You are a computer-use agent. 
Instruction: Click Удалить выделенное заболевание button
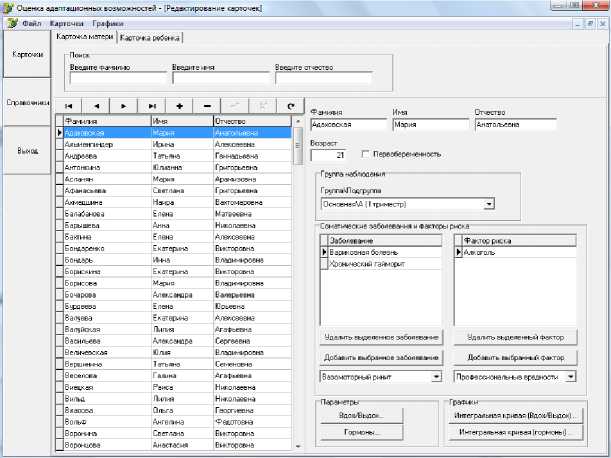(381, 340)
